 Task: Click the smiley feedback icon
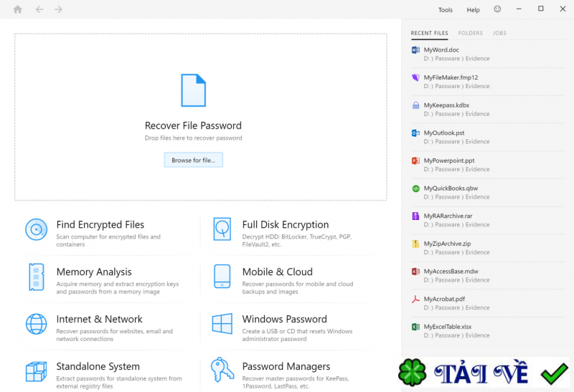497,9
